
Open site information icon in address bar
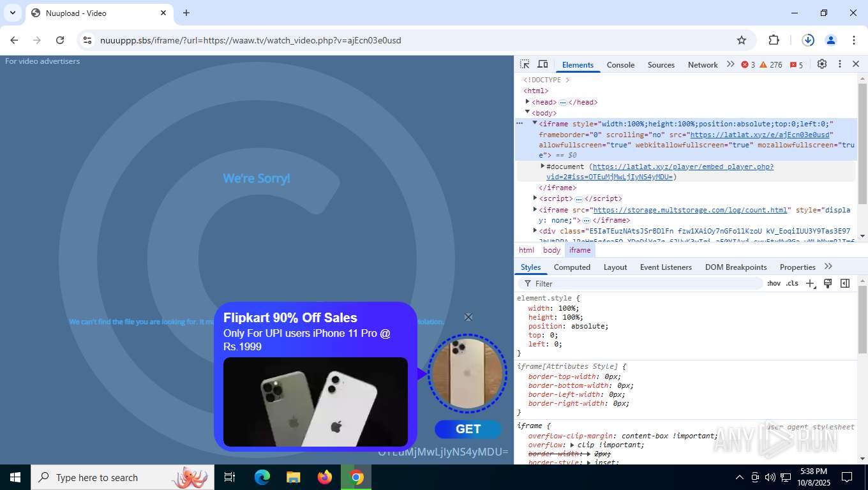pos(87,40)
